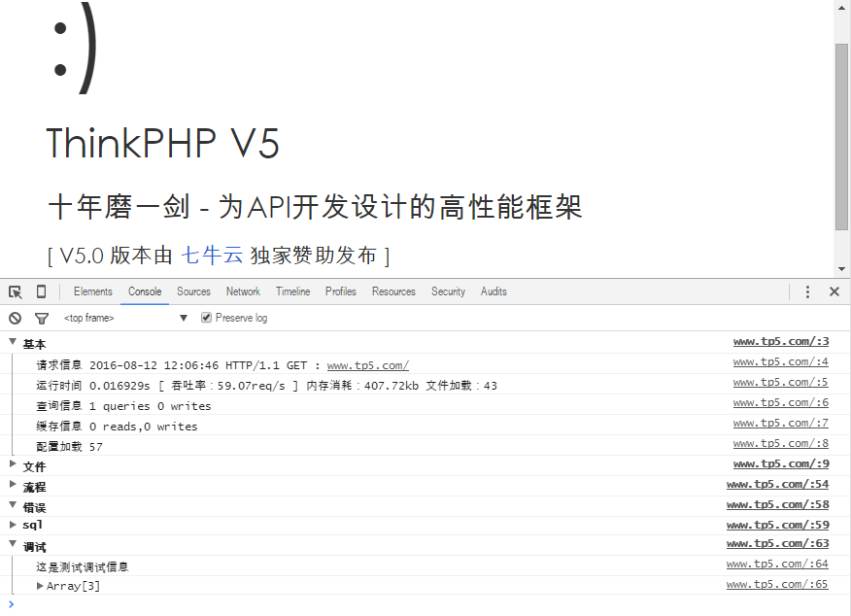Open the Sources tab
The width and height of the screenshot is (851, 616).
pyautogui.click(x=193, y=291)
